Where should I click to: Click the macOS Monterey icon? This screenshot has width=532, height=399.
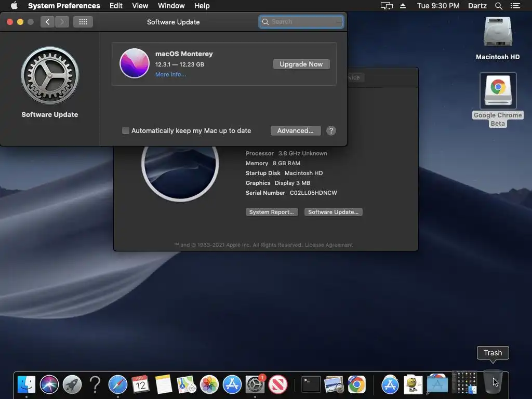point(135,63)
